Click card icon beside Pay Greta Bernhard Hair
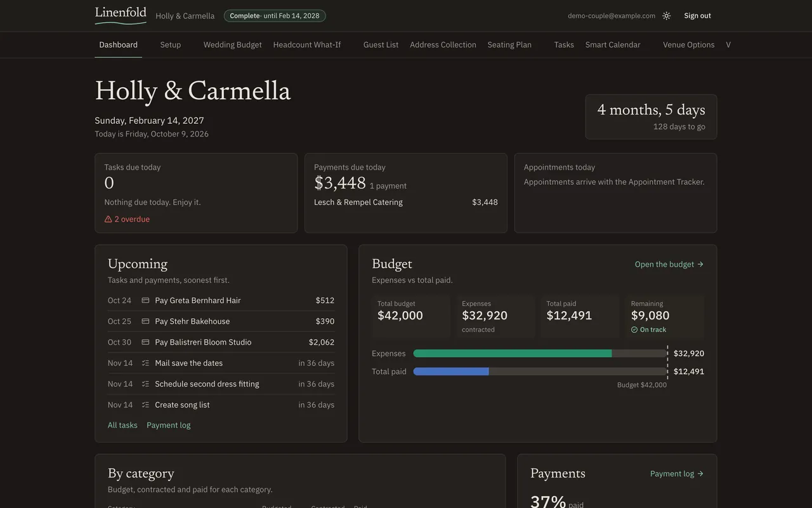 click(145, 300)
